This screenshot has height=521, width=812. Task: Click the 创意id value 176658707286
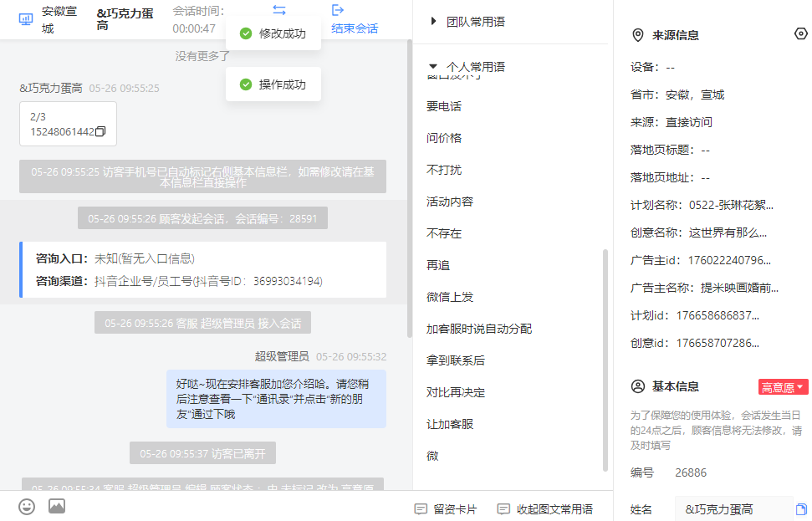click(x=718, y=343)
